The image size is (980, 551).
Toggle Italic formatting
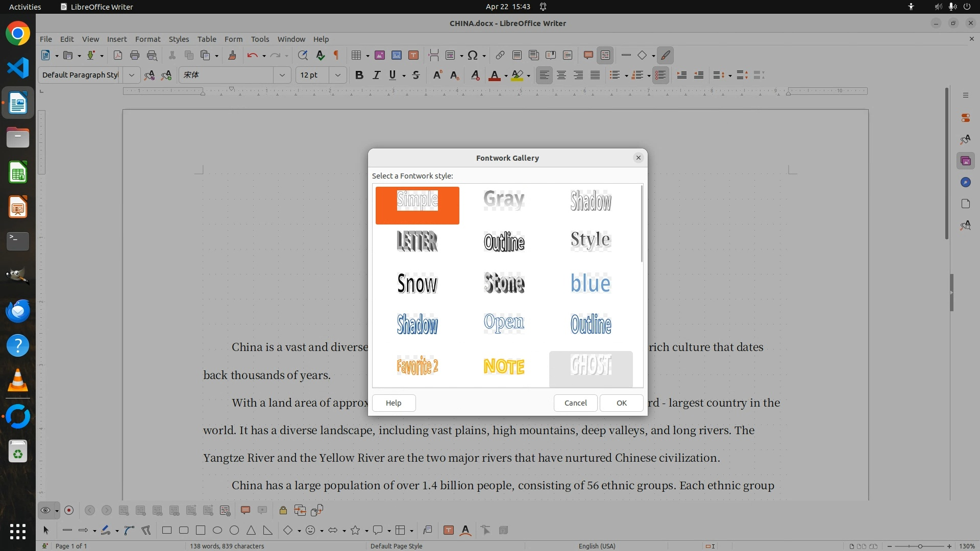point(376,75)
